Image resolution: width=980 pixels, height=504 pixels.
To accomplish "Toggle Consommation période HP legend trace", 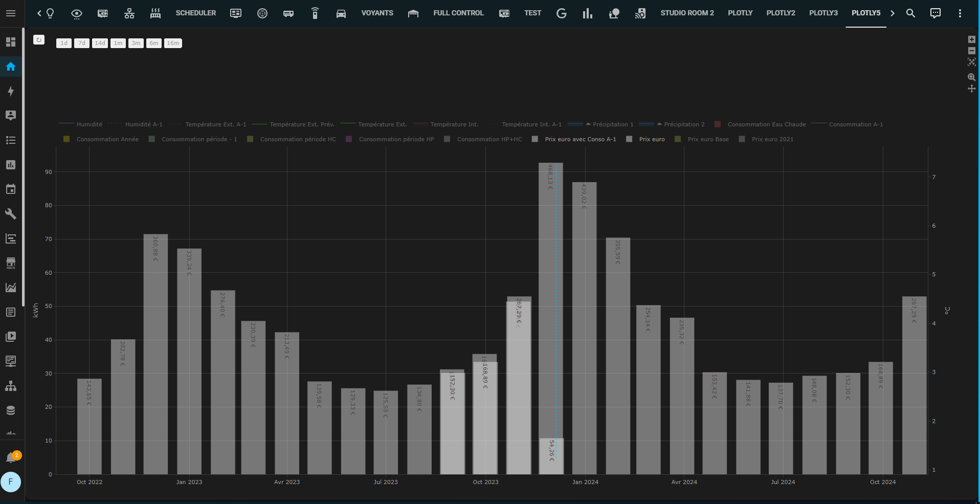I will point(390,139).
